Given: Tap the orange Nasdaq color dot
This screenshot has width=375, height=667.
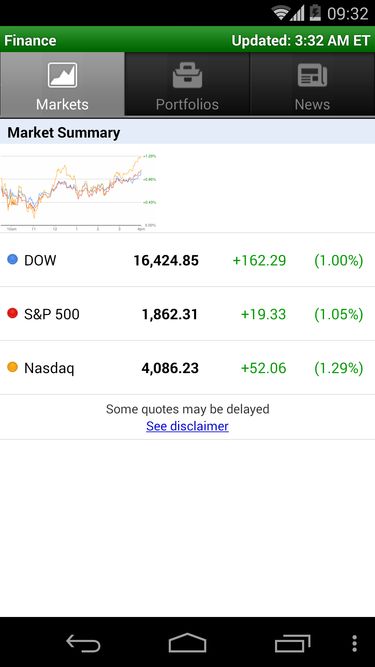Looking at the screenshot, I should click(13, 367).
